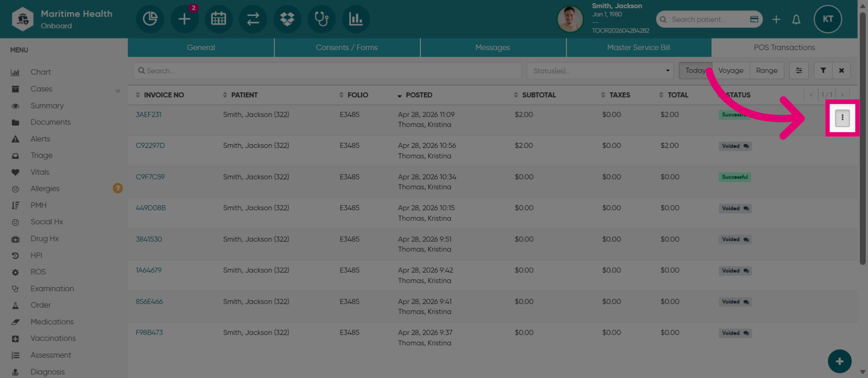
Task: Open invoice 3AEF231
Action: coord(149,115)
